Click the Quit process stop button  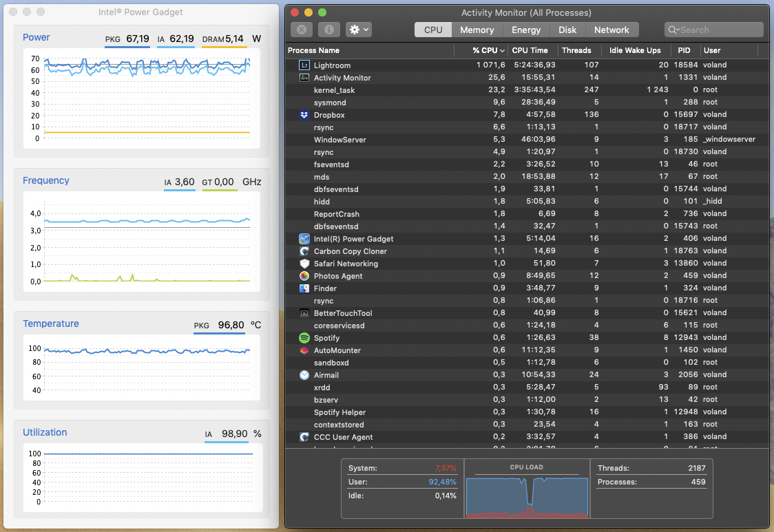coord(302,30)
